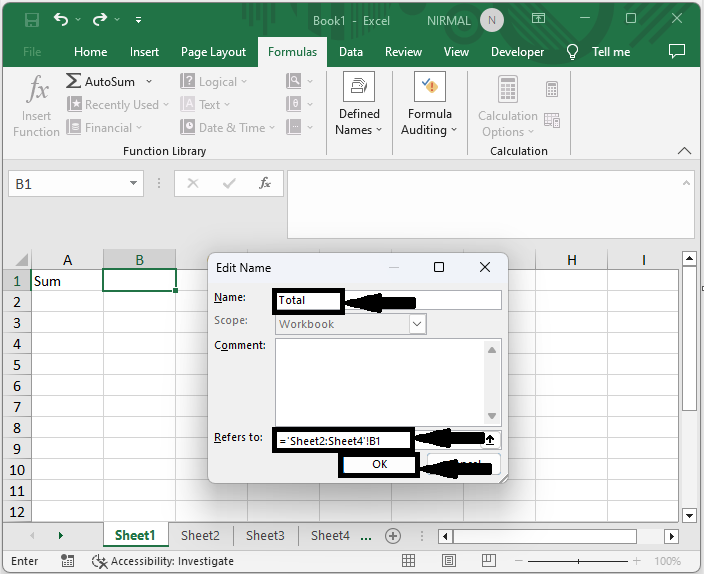Open the File menu

(x=32, y=52)
